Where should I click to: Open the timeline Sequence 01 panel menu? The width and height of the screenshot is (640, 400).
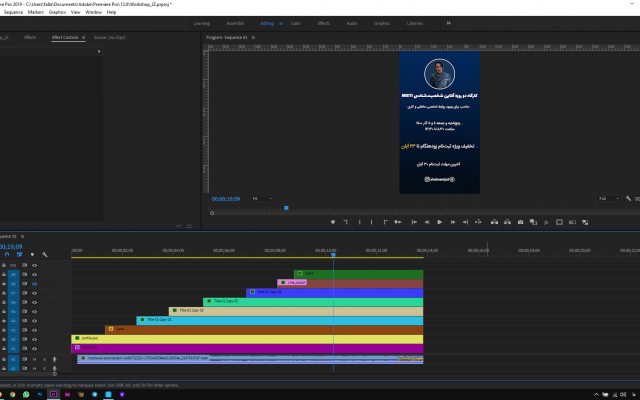pyautogui.click(x=22, y=236)
